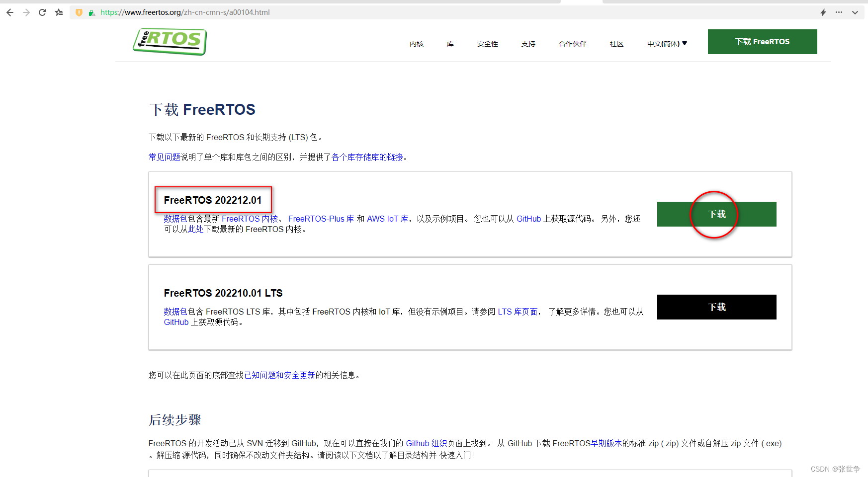This screenshot has height=477, width=868.
Task: Open the three-dots browser menu
Action: coord(839,12)
